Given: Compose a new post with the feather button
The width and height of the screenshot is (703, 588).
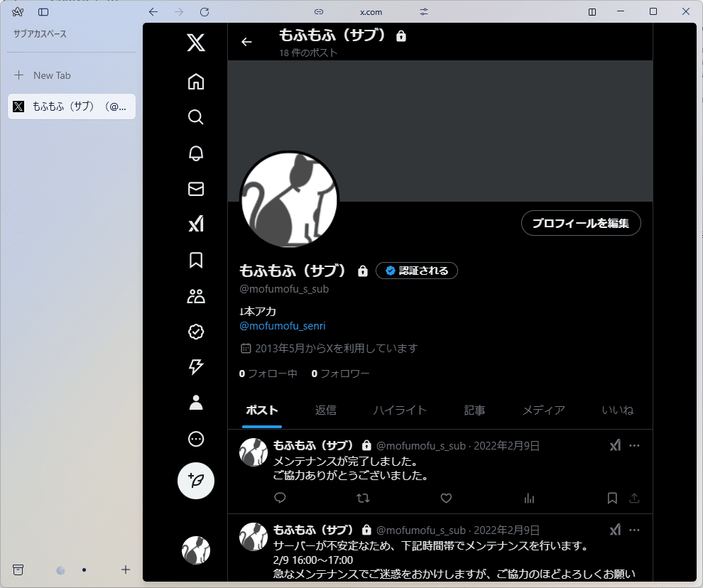Looking at the screenshot, I should tap(195, 481).
